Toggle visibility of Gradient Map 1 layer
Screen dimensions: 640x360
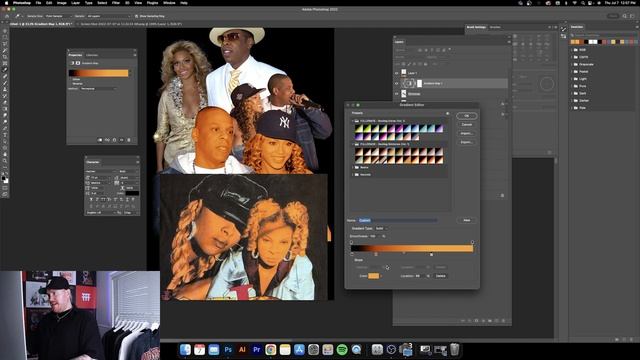(x=396, y=83)
